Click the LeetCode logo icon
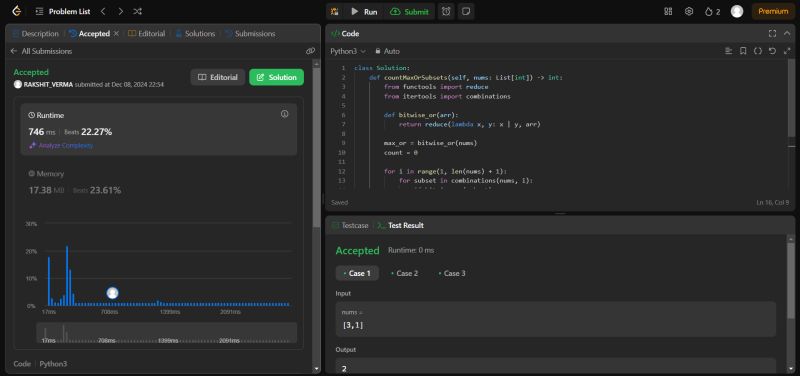 (17, 11)
